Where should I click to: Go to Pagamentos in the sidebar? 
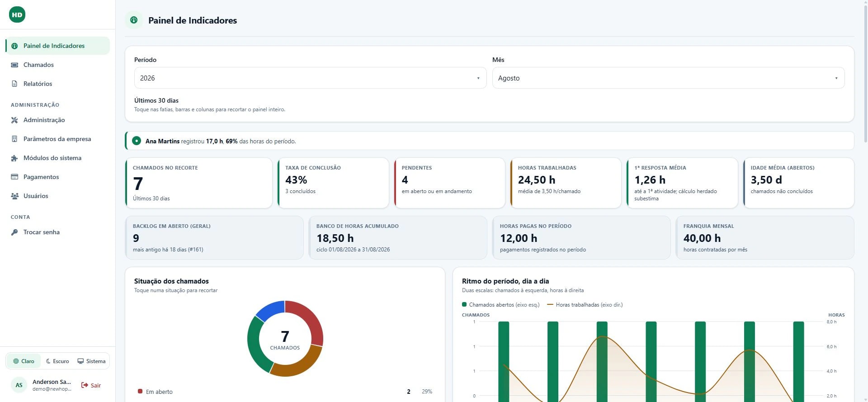tap(57, 177)
